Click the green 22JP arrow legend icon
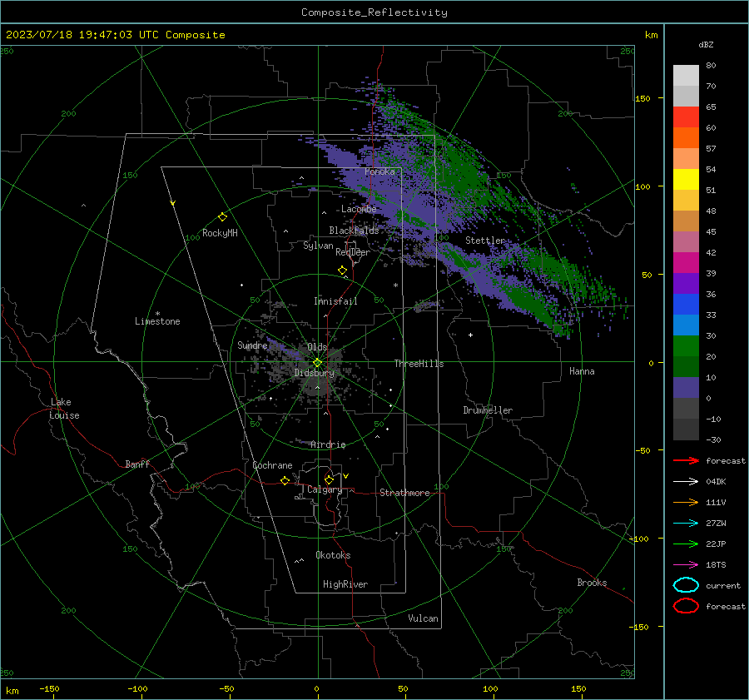Viewport: 749px width, 700px height. click(x=686, y=544)
